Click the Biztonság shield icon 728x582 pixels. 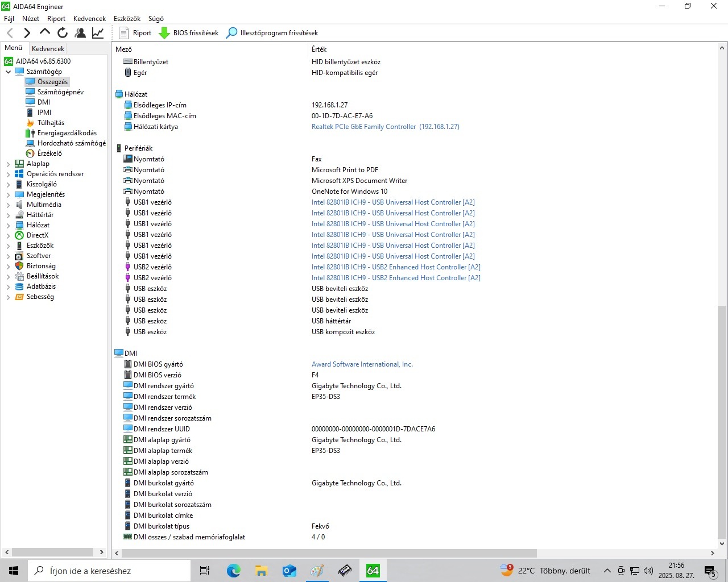19,266
